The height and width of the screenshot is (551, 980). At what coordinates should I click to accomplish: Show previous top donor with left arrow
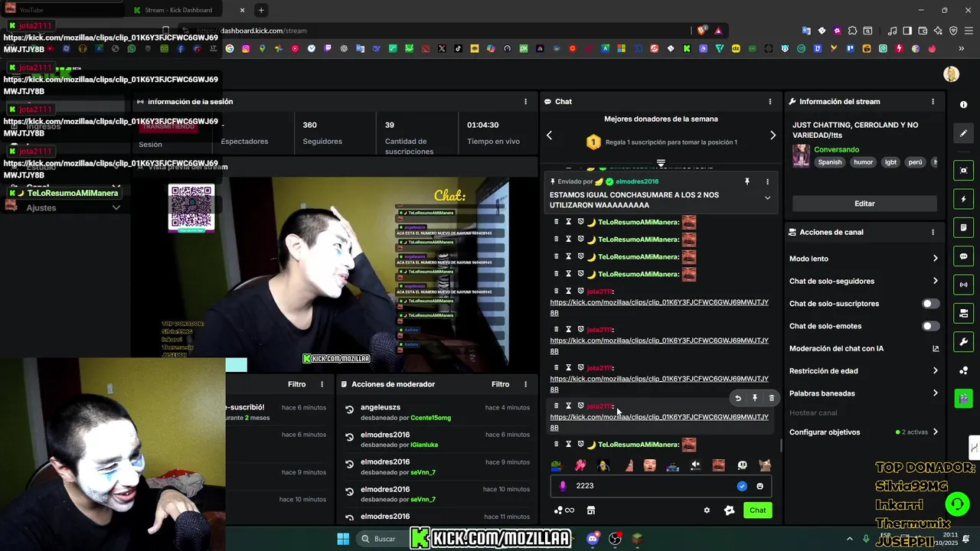point(549,135)
